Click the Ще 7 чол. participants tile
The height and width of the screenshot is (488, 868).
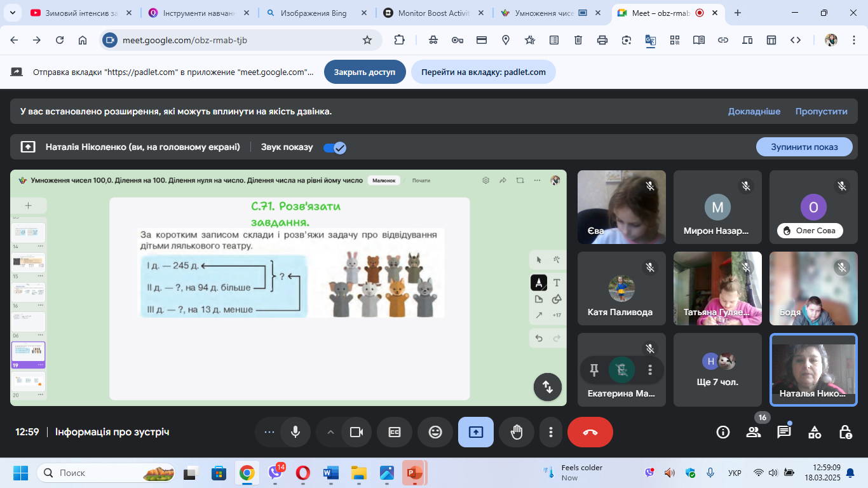[x=717, y=370]
